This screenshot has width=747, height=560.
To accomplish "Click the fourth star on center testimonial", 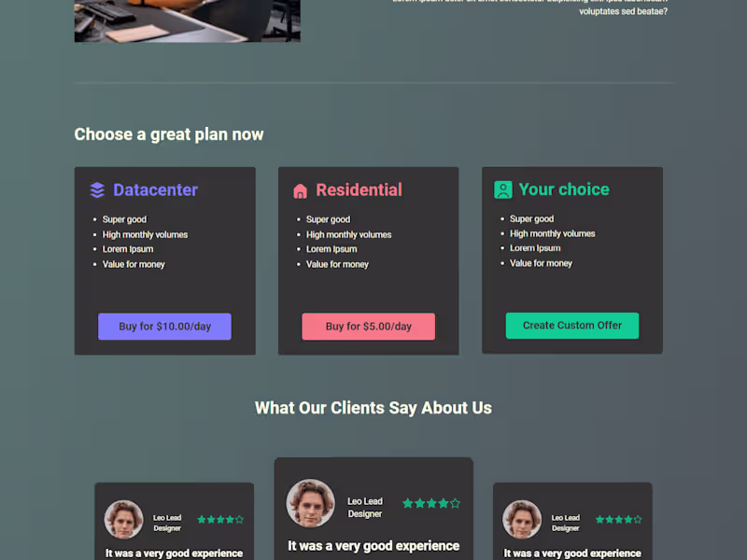I will pyautogui.click(x=444, y=502).
